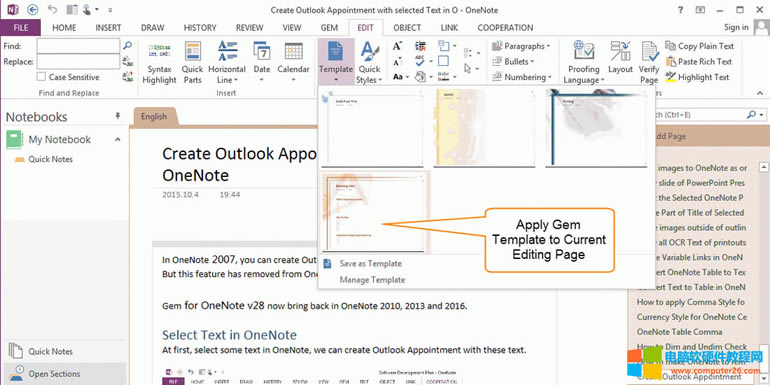This screenshot has width=770, height=385.
Task: Open Quick Parts
Action: point(192,63)
